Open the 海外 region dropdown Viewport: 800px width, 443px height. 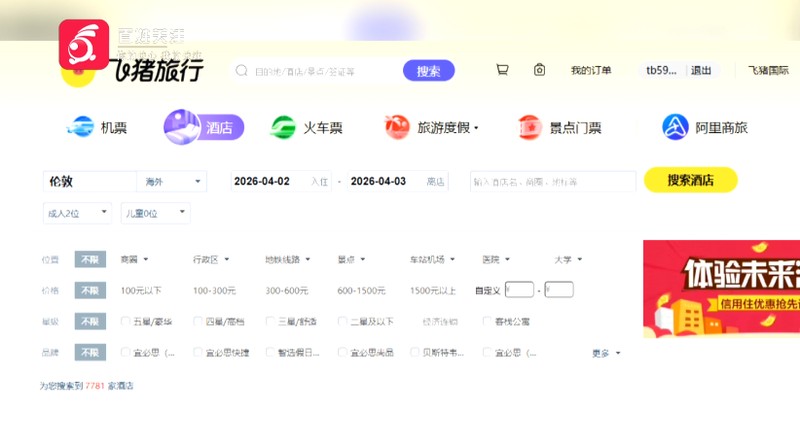point(171,181)
